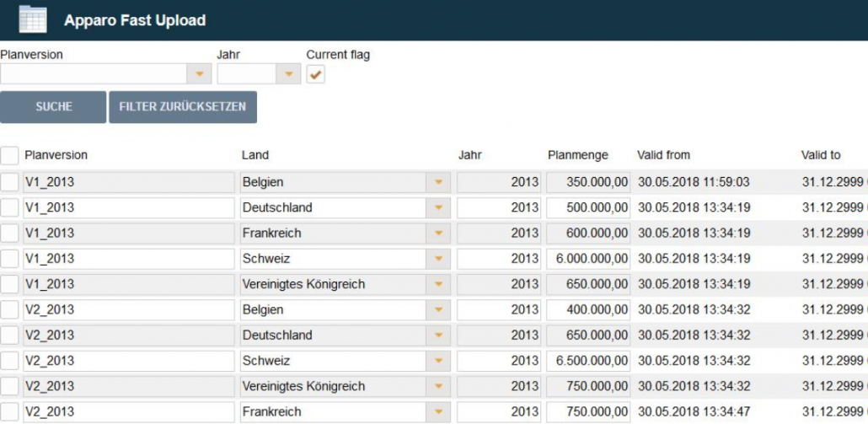Click the Jahr field in V2_2013 Deutschland row
Screen dimensions: 868x424
(499, 335)
